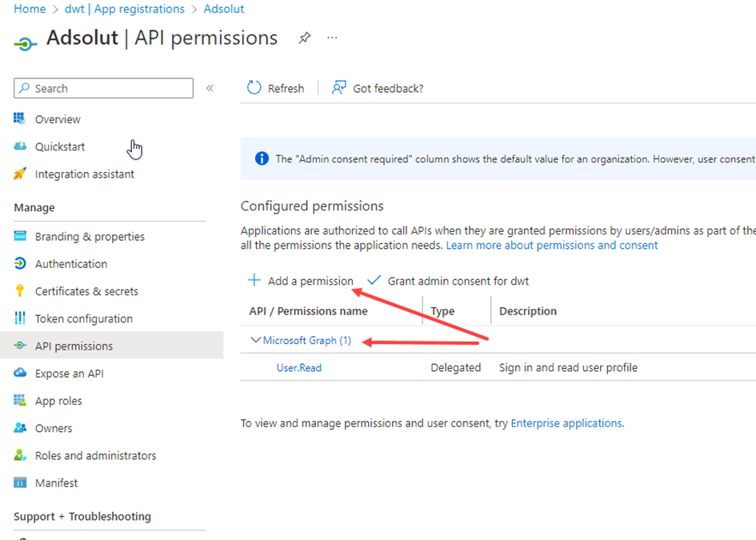Collapse the Microsoft Graph (1) group
Image resolution: width=756 pixels, height=540 pixels.
pos(256,340)
